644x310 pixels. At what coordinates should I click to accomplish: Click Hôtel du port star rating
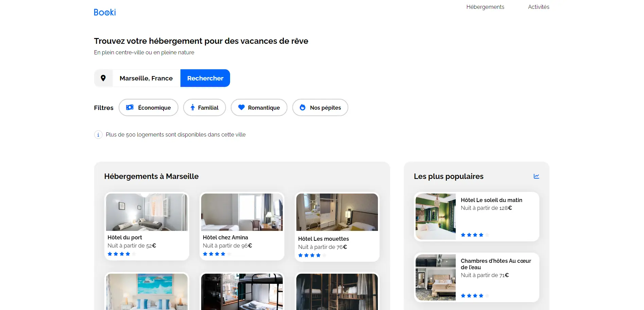pos(122,254)
